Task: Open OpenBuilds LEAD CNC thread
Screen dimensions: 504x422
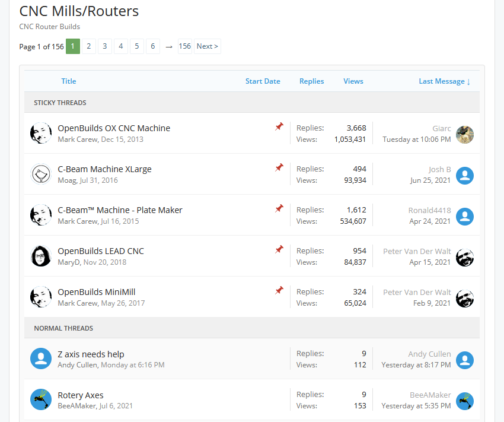Action: click(x=101, y=251)
